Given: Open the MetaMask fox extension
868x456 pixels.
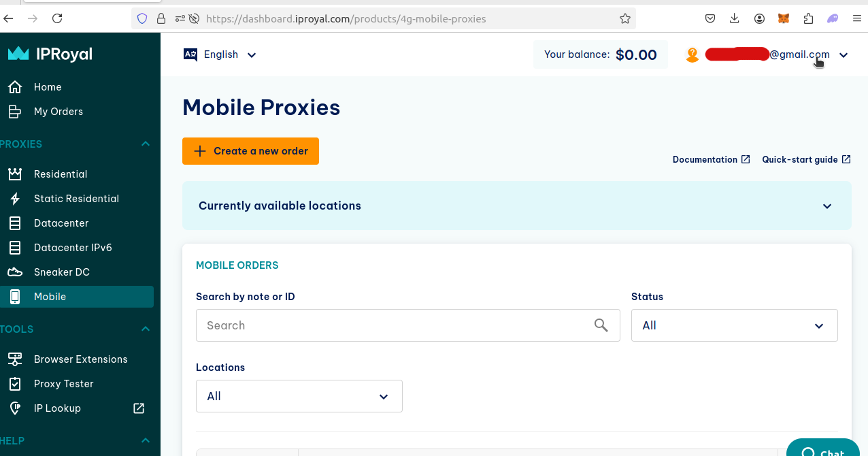Looking at the screenshot, I should [784, 19].
